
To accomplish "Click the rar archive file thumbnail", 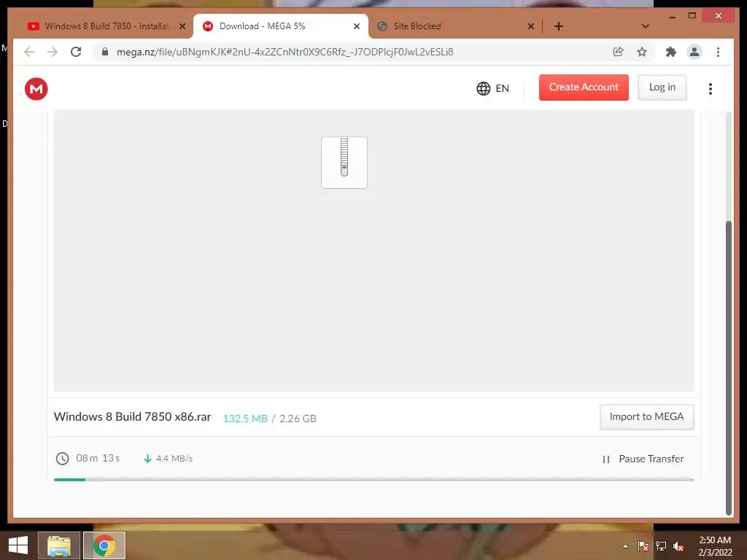I will click(x=344, y=163).
